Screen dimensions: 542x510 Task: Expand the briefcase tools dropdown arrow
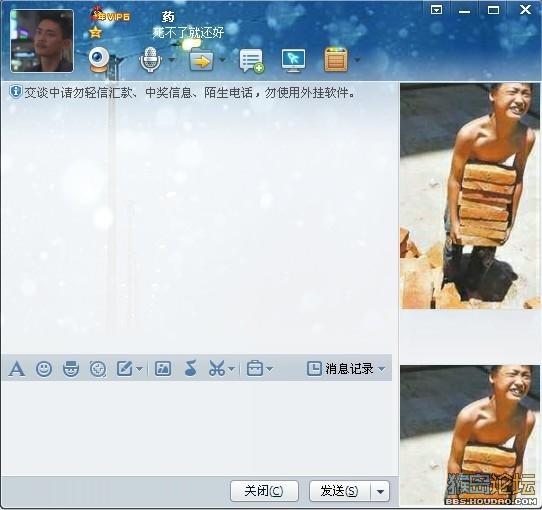coord(270,369)
